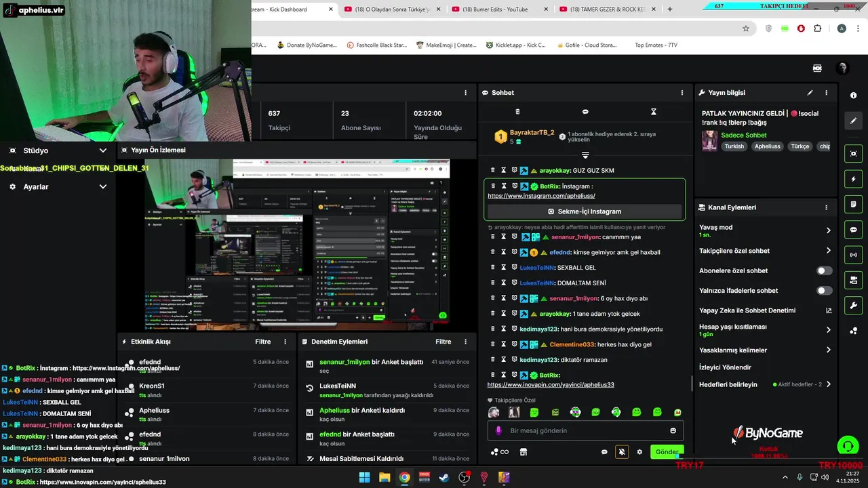Open Filtre in Denetim Eylemleri panel
This screenshot has height=488, width=868.
pos(443,342)
